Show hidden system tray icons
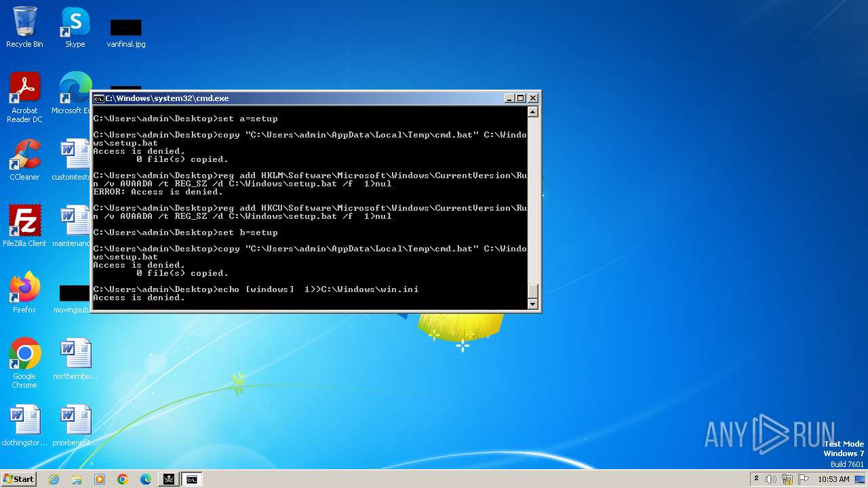This screenshot has width=868, height=488. tap(756, 479)
